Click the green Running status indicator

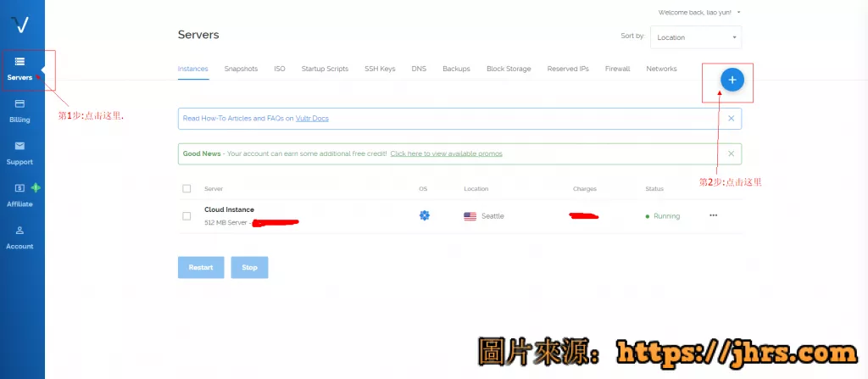(x=663, y=216)
